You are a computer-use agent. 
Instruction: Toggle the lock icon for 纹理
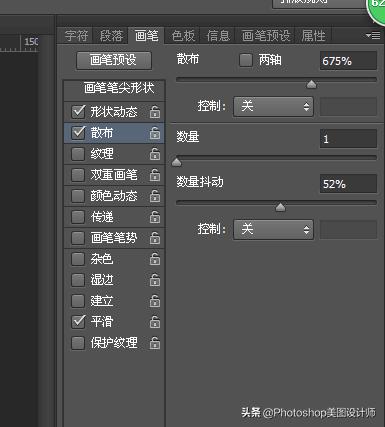[155, 154]
